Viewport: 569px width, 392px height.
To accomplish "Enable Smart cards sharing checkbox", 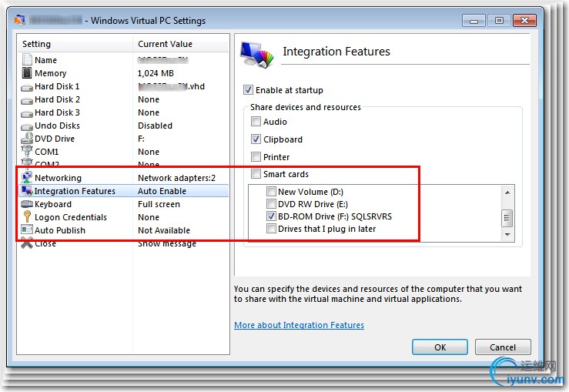I will tap(256, 174).
